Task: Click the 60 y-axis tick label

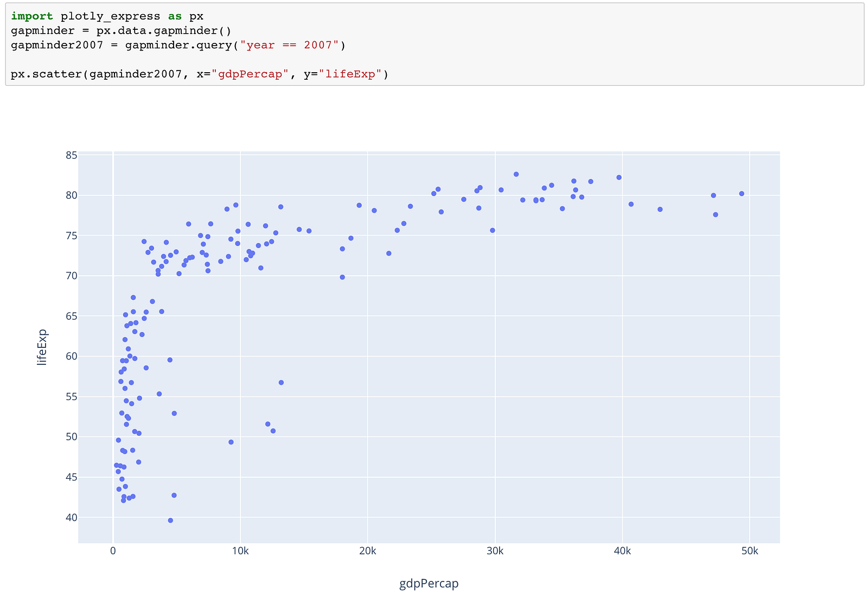Action: pos(72,356)
